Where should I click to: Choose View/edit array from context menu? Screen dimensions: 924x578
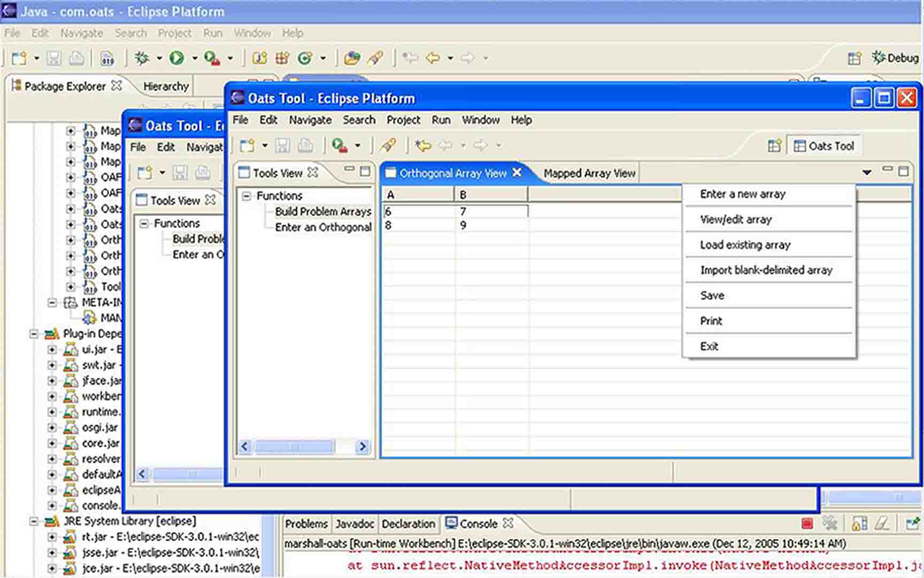(x=769, y=219)
